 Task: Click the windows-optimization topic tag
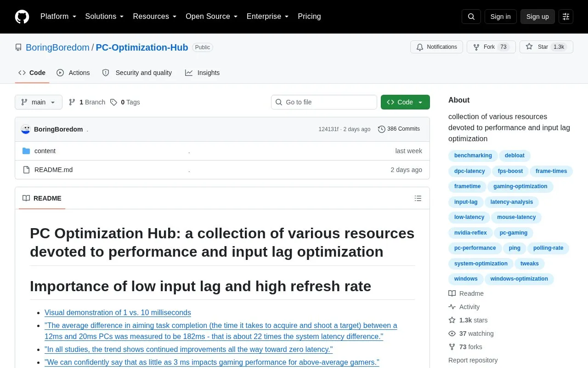pyautogui.click(x=519, y=279)
